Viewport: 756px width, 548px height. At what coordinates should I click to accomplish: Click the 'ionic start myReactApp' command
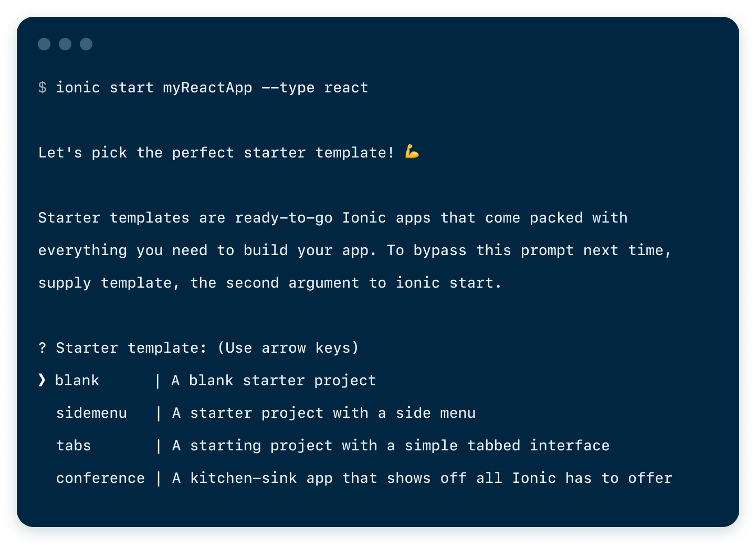[x=154, y=88]
